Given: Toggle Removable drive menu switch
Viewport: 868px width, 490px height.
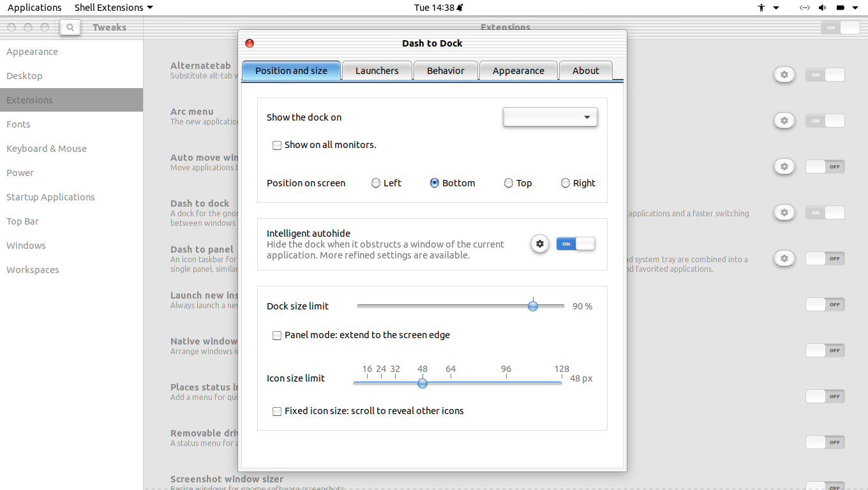Looking at the screenshot, I should [825, 442].
